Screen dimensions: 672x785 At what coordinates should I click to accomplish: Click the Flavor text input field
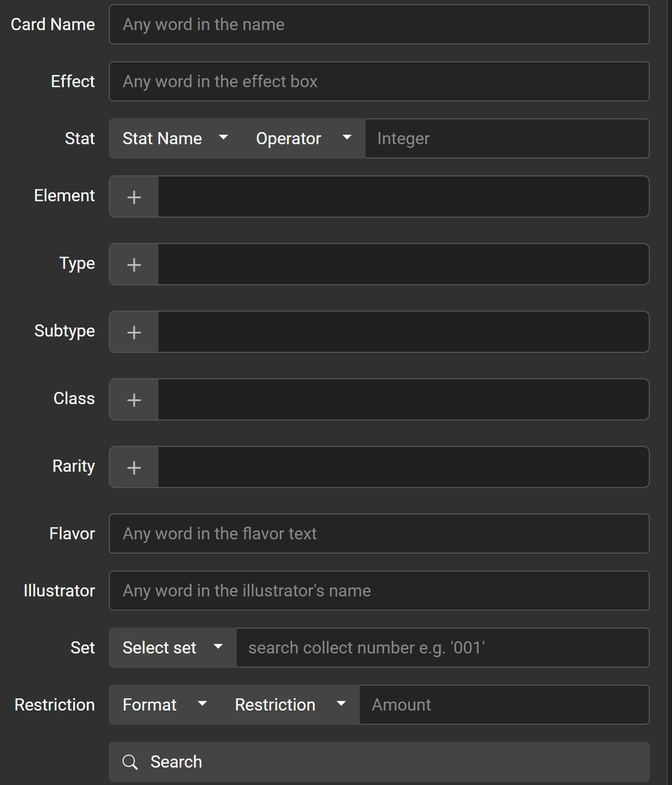coord(379,534)
